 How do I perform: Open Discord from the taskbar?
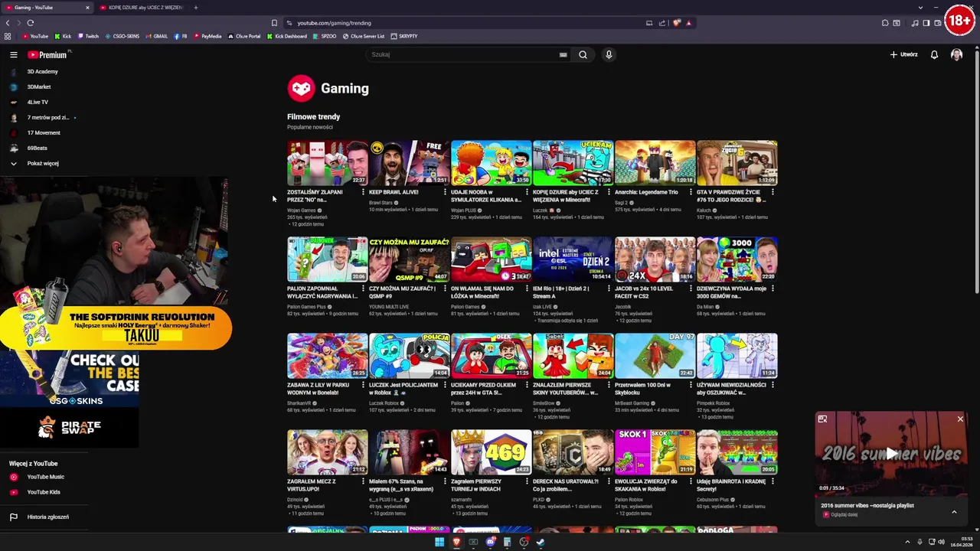(x=490, y=542)
